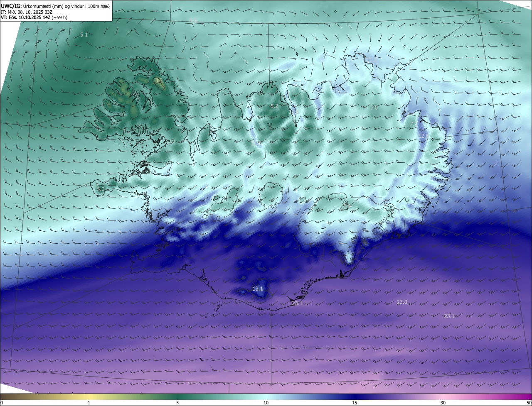The width and height of the screenshot is (532, 406).
Task: Select the initial time 'IT: Mið. 08. 10. 2025 03Z'
Action: [27, 12]
